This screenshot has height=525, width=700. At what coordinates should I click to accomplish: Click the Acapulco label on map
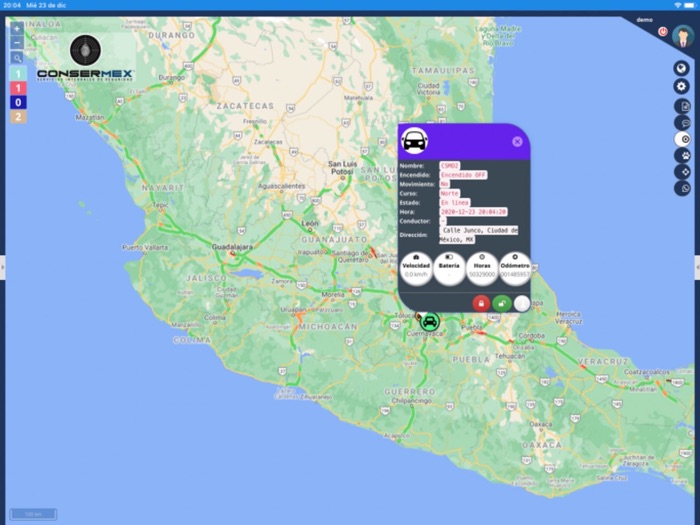(396, 435)
